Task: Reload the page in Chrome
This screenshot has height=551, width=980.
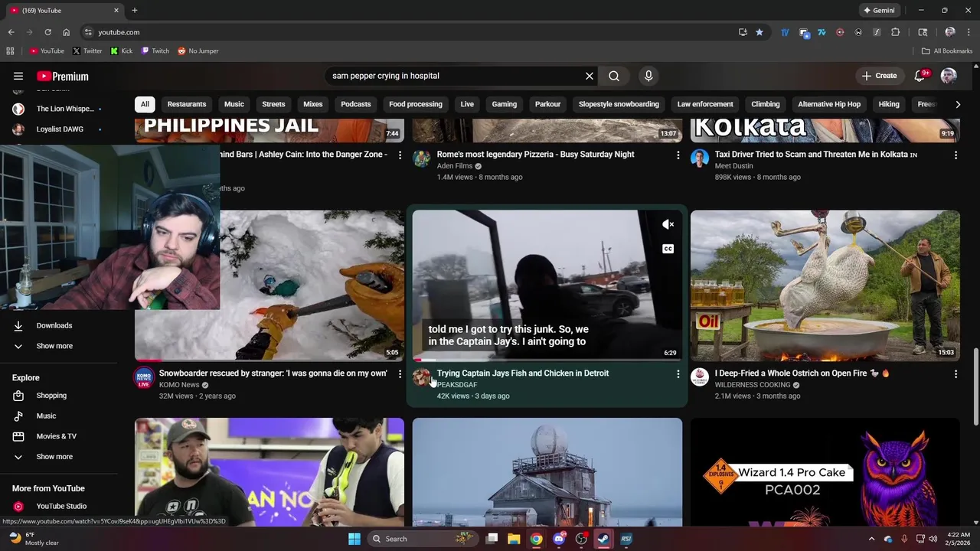Action: point(47,32)
